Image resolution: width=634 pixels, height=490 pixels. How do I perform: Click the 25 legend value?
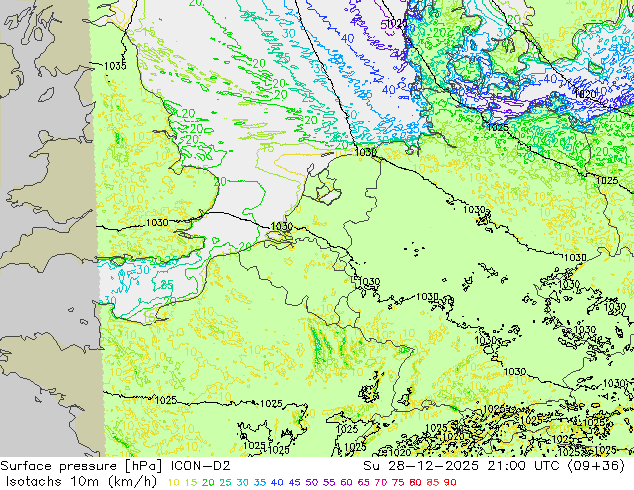225,483
